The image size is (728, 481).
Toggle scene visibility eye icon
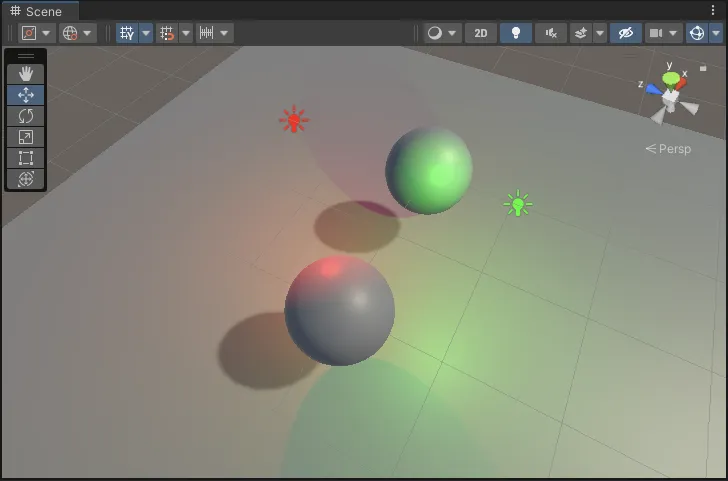coord(626,33)
